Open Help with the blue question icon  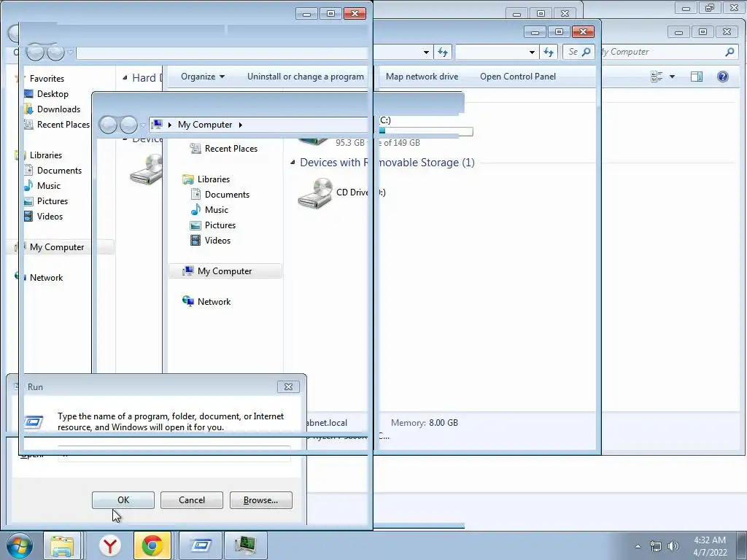[x=723, y=77]
